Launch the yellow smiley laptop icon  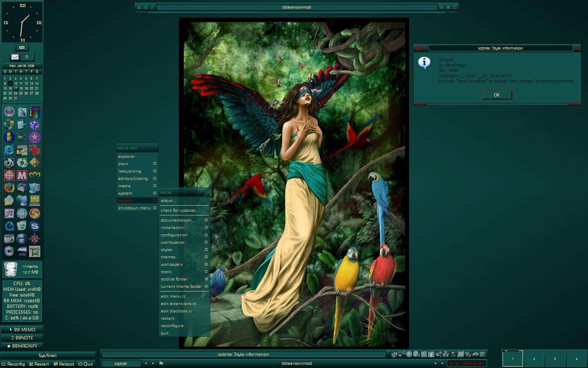(x=35, y=201)
